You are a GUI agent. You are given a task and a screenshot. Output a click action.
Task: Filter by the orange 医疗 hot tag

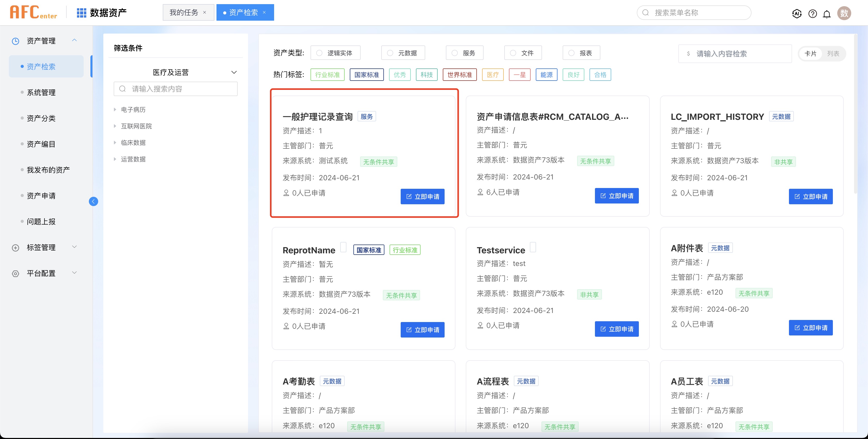[493, 74]
